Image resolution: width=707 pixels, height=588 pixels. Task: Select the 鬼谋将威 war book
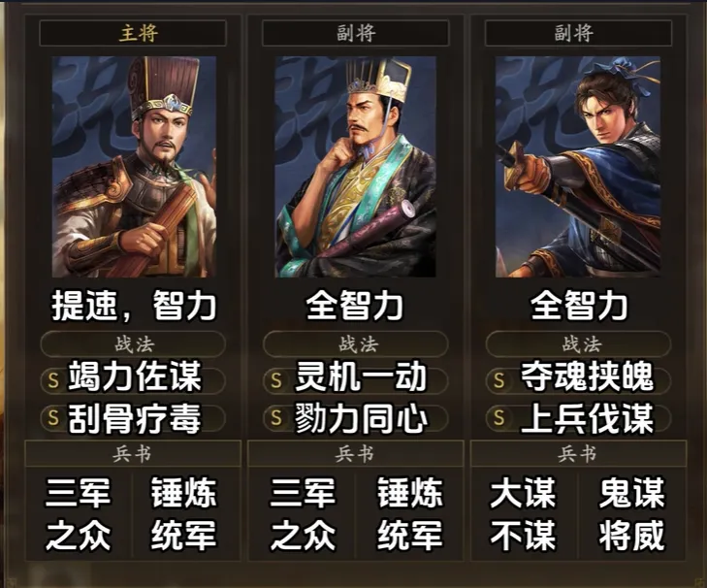click(632, 514)
